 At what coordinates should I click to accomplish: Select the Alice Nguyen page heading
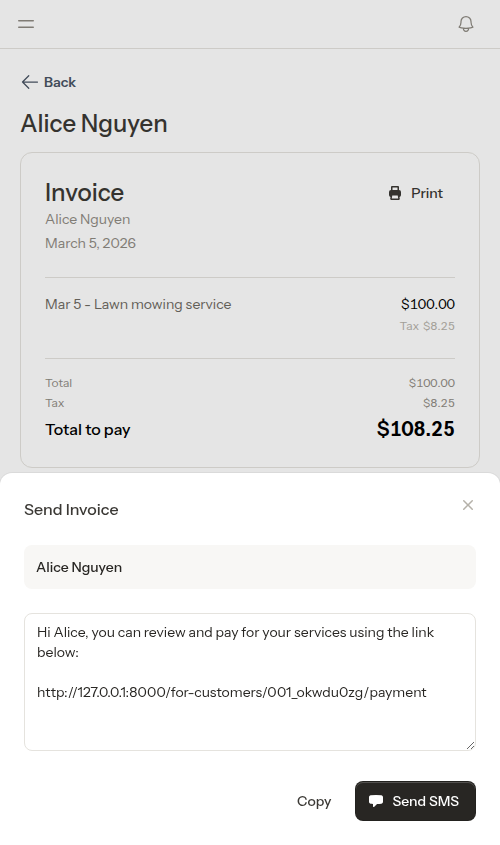[x=94, y=123]
